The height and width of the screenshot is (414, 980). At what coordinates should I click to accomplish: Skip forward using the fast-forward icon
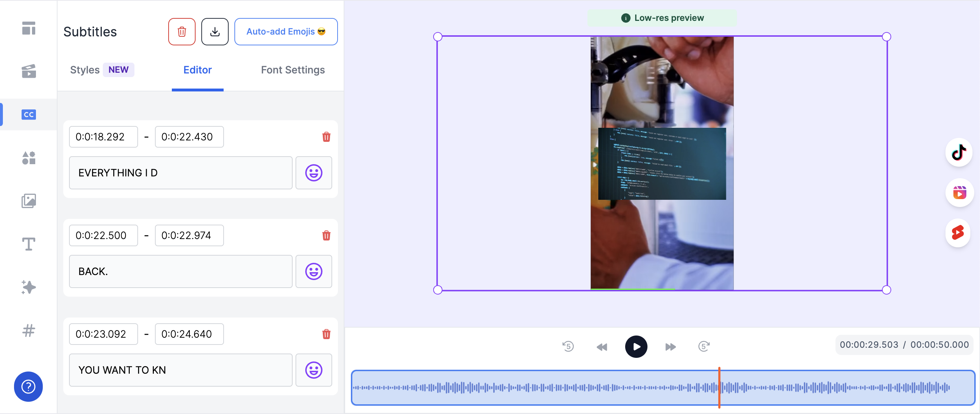[x=670, y=347]
